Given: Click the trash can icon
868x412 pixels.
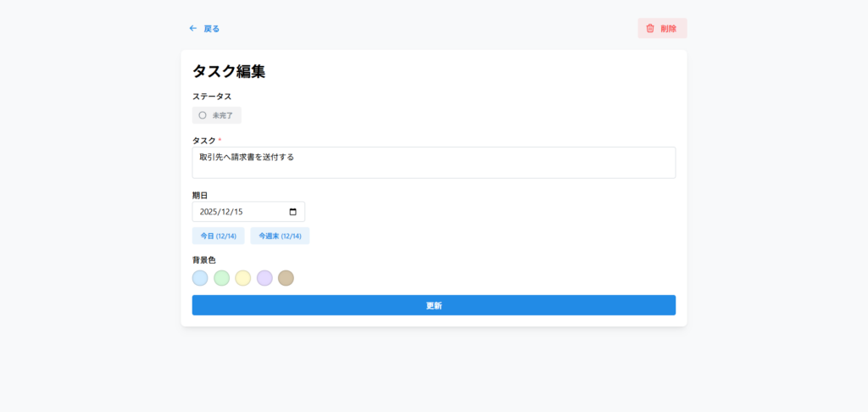Looking at the screenshot, I should point(650,28).
